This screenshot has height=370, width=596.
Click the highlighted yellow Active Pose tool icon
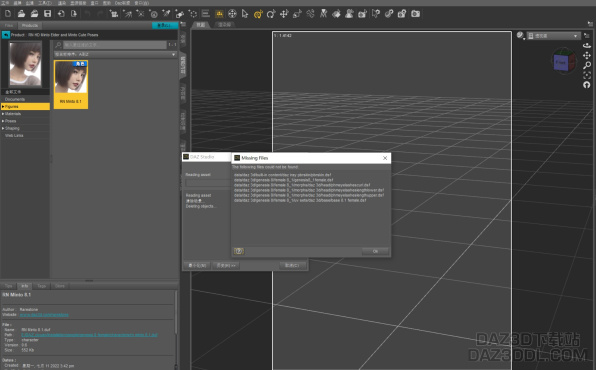click(219, 14)
